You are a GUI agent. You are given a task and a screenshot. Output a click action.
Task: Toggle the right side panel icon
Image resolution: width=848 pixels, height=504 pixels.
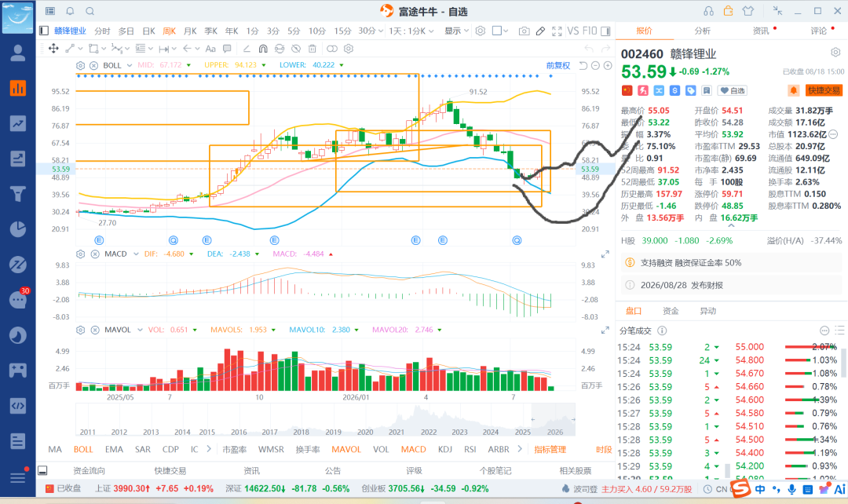tap(605, 31)
